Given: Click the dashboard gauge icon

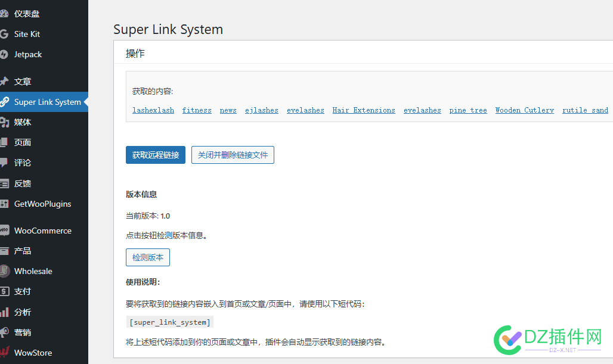Looking at the screenshot, I should pyautogui.click(x=4, y=14).
